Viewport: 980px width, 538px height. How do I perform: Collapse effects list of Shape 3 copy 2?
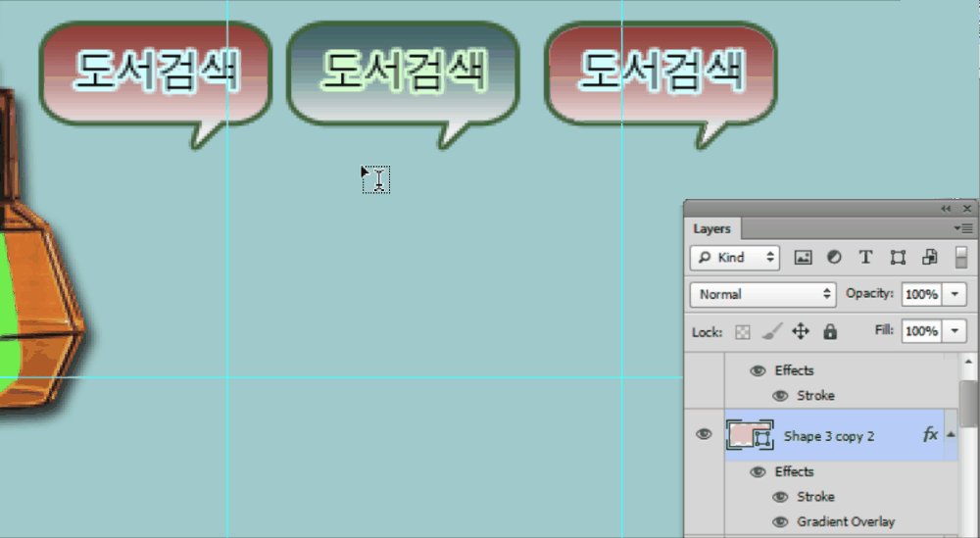click(951, 434)
